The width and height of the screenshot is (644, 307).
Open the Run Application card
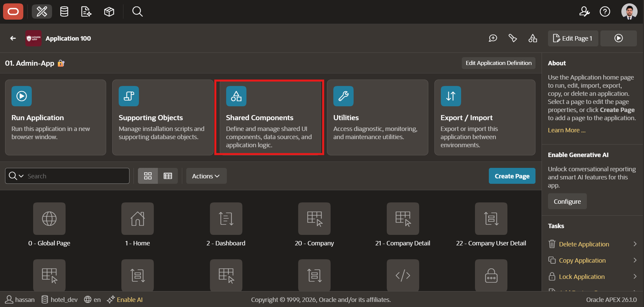55,117
